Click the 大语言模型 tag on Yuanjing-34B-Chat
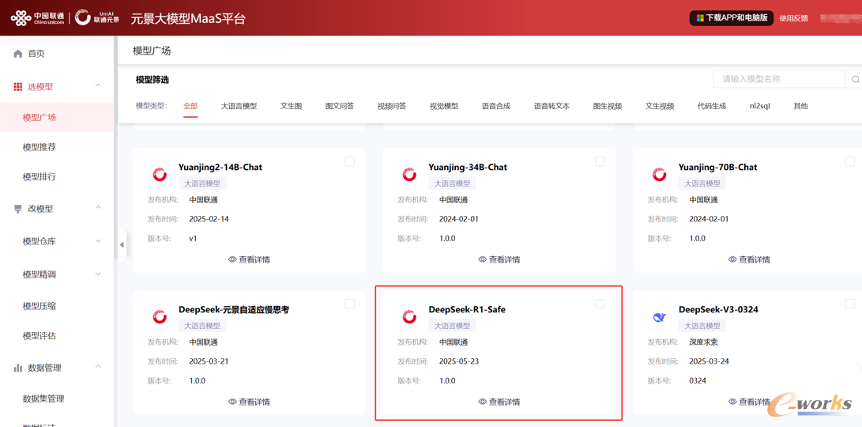 (x=452, y=183)
